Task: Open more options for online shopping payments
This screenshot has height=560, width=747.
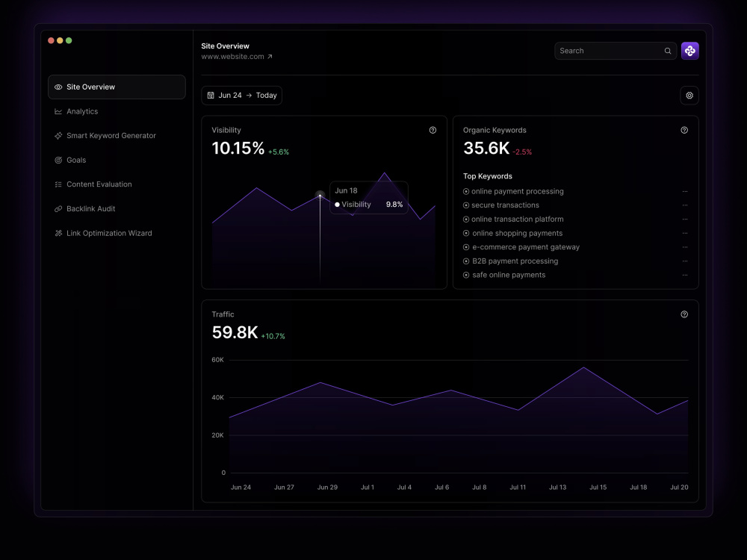Action: [685, 233]
